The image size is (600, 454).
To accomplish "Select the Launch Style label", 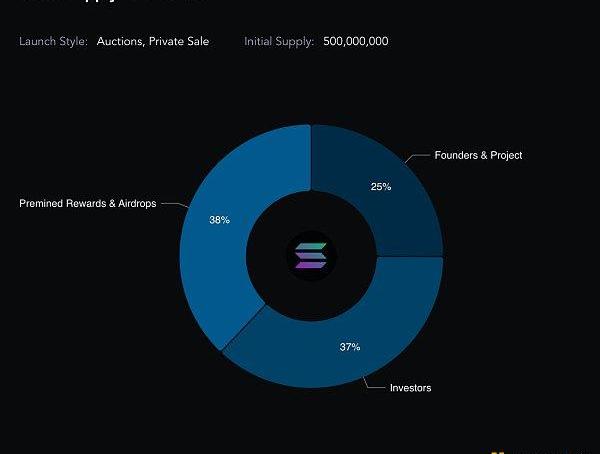I will 52,41.
